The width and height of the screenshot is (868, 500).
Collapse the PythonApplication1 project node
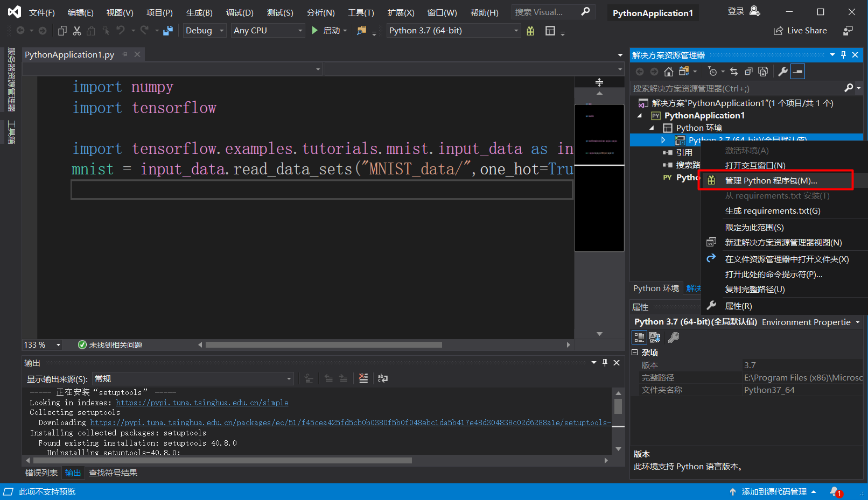[x=640, y=116]
